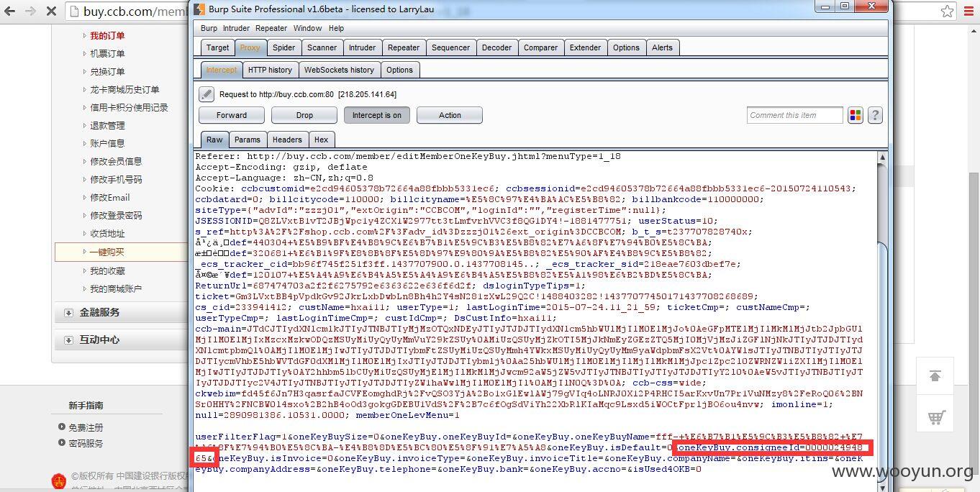This screenshot has width=980, height=492.
Task: Click the request pane vertical scrollbar
Action: [x=884, y=321]
